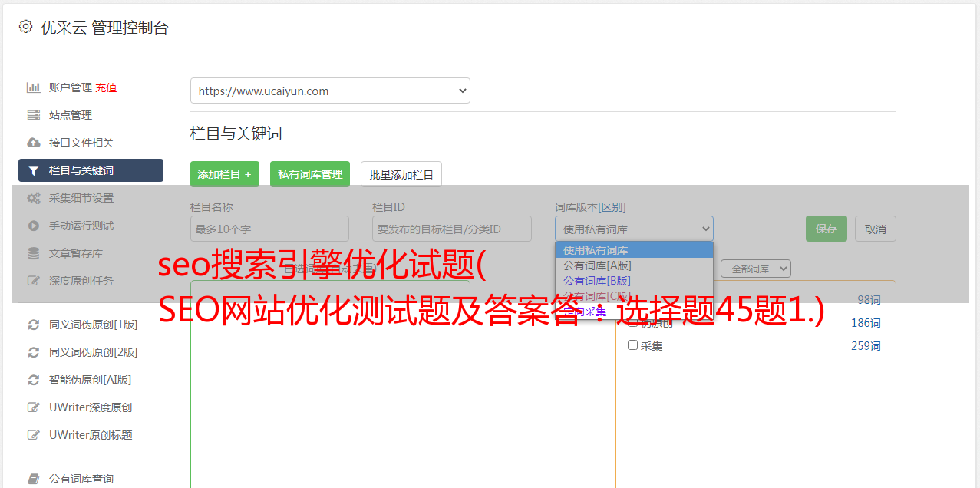Click the server icon for 站点管理

(33, 115)
